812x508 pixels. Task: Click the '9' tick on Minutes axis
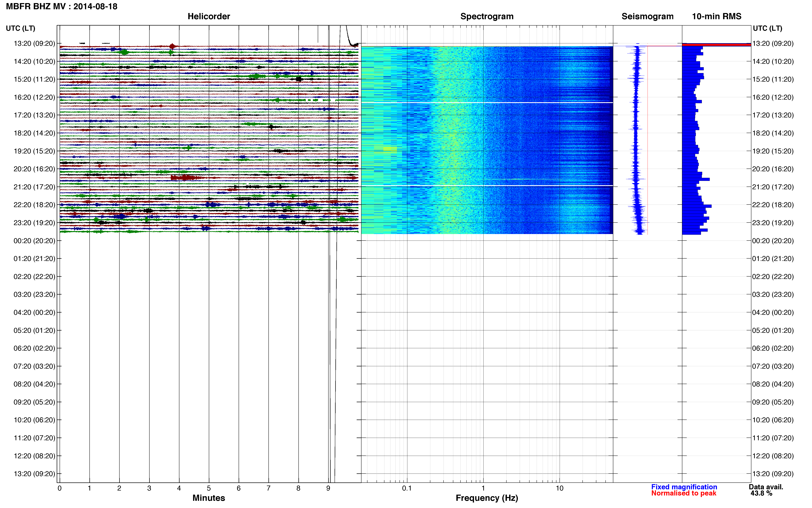click(x=328, y=488)
